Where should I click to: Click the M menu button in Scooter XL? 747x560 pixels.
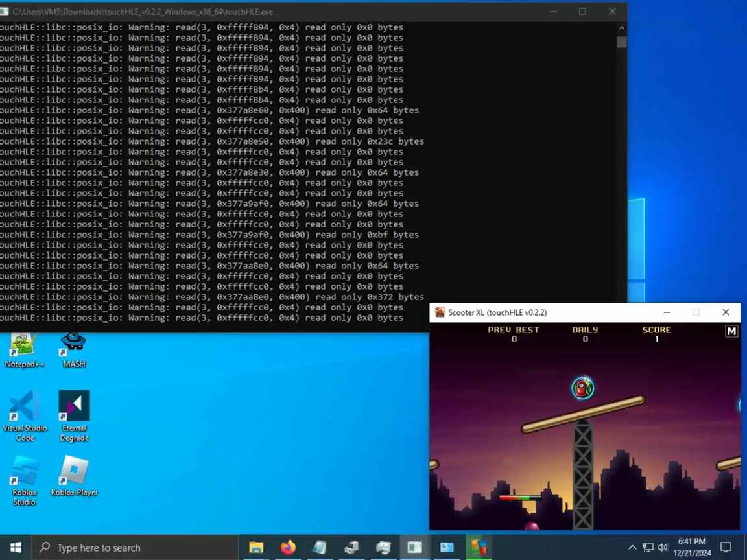click(731, 331)
